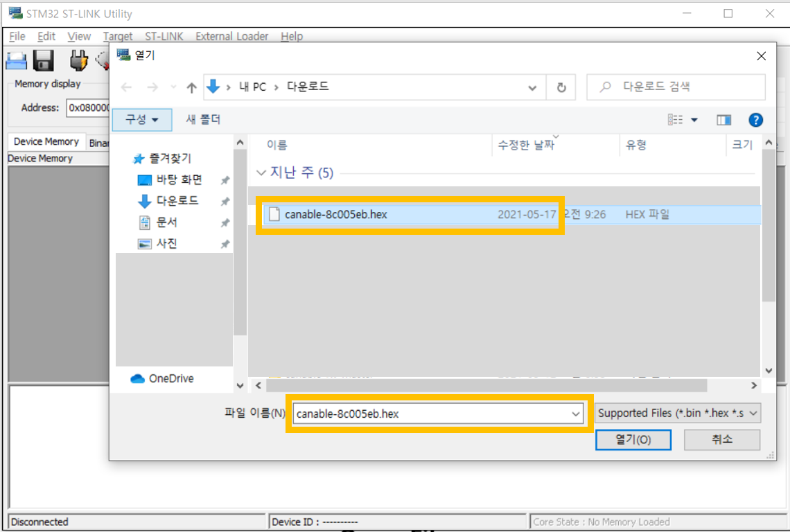The width and height of the screenshot is (790, 532).
Task: Open the recent locations dropdown arrow
Action: 173,87
